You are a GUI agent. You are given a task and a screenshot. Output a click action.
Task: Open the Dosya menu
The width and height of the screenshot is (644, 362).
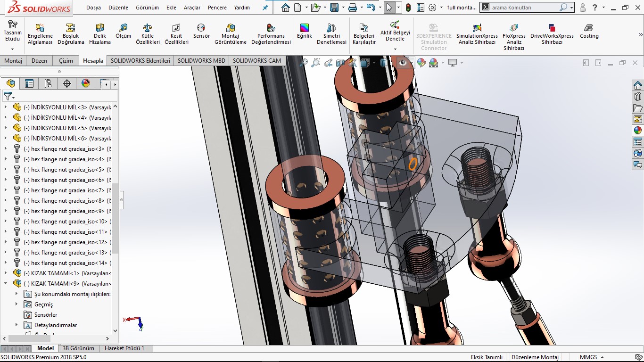click(x=93, y=8)
